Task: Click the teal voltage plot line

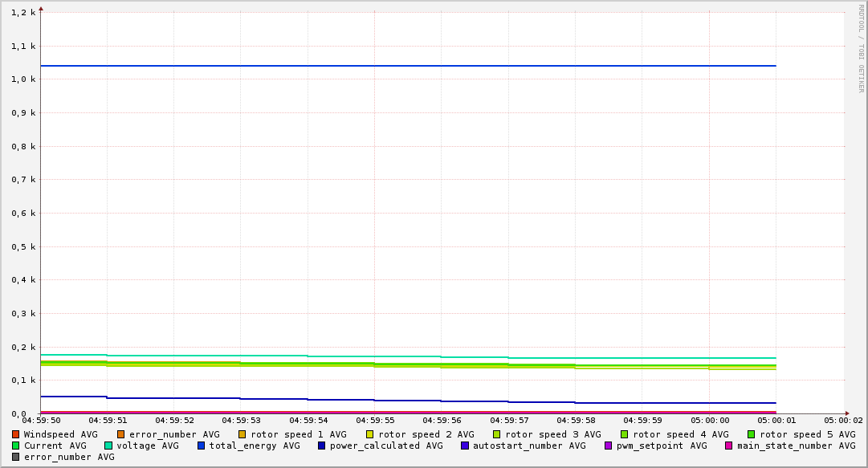Action: [408, 356]
